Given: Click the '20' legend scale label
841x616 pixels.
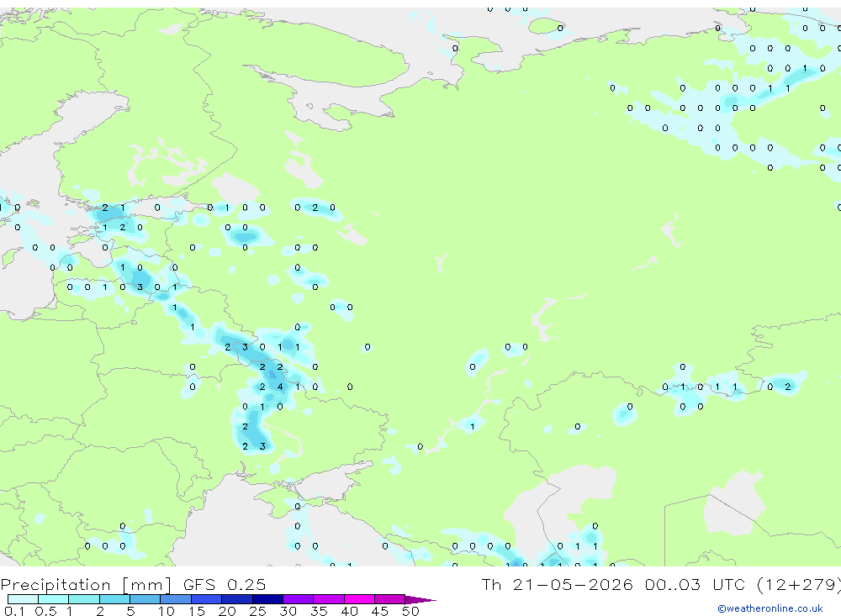Looking at the screenshot, I should point(227,611).
